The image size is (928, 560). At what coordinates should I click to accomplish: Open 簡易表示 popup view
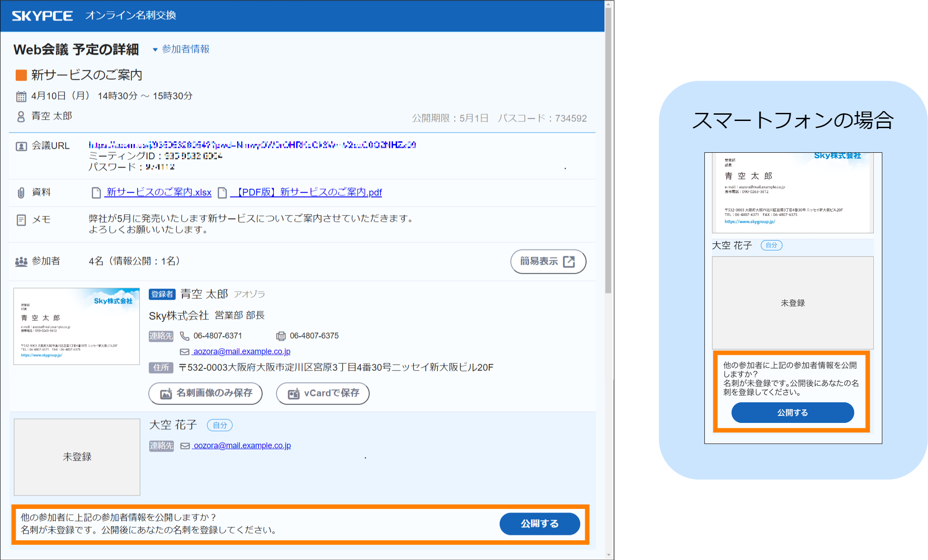(548, 261)
